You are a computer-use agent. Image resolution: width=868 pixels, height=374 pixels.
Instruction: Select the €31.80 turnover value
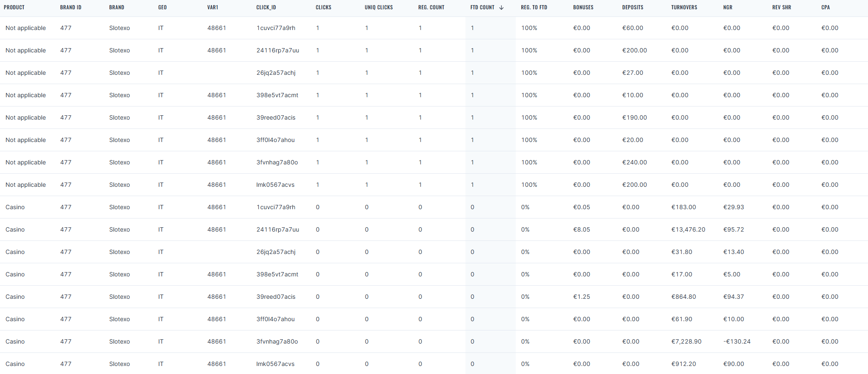pos(682,252)
